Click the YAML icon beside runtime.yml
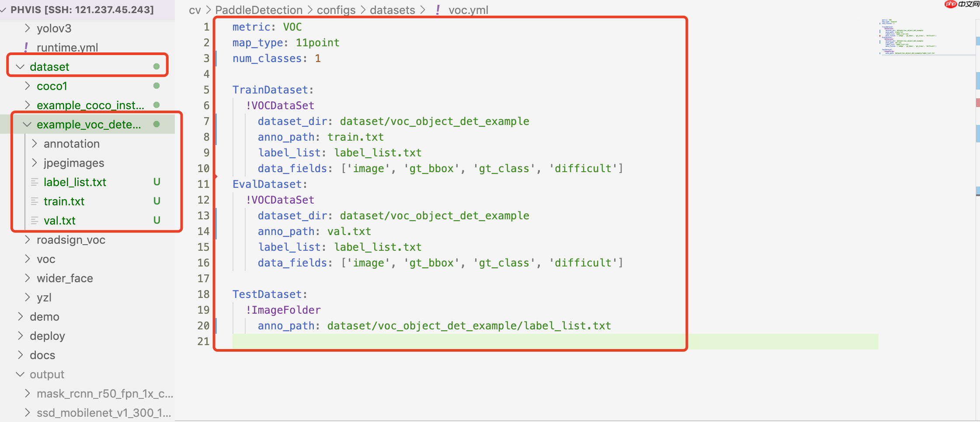The width and height of the screenshot is (980, 422). pyautogui.click(x=27, y=47)
